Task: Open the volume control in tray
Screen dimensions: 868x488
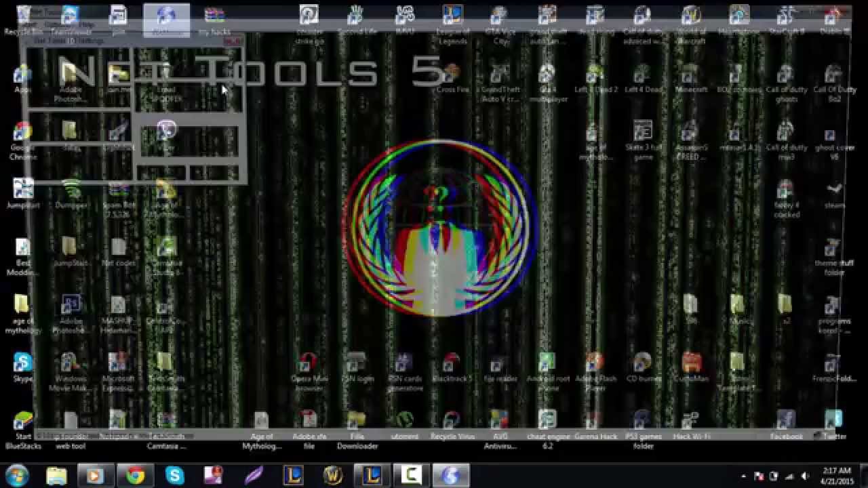Action: pyautogui.click(x=805, y=476)
